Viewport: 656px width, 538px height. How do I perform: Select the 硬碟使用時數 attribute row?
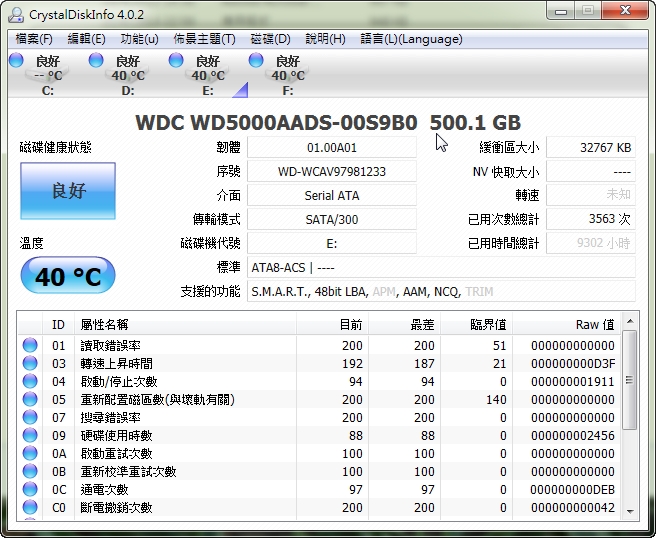pos(319,435)
